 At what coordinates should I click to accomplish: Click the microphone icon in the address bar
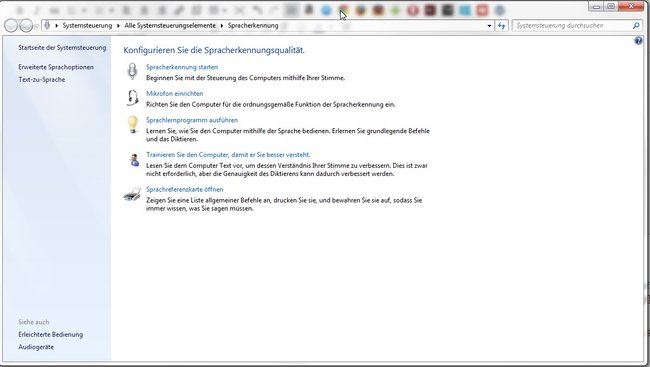point(47,25)
